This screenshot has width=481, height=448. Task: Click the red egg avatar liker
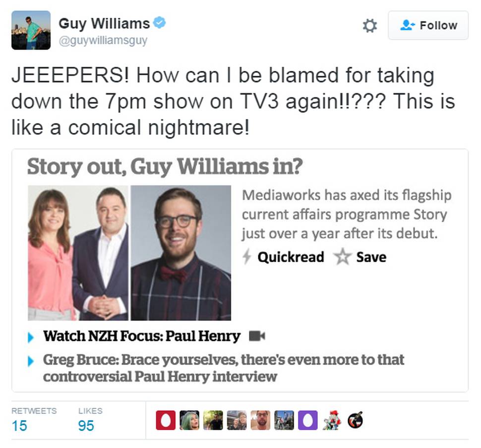pos(166,420)
